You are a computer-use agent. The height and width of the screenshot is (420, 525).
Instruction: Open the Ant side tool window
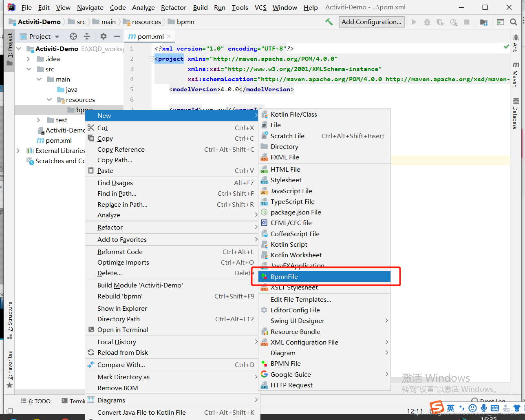pyautogui.click(x=516, y=43)
